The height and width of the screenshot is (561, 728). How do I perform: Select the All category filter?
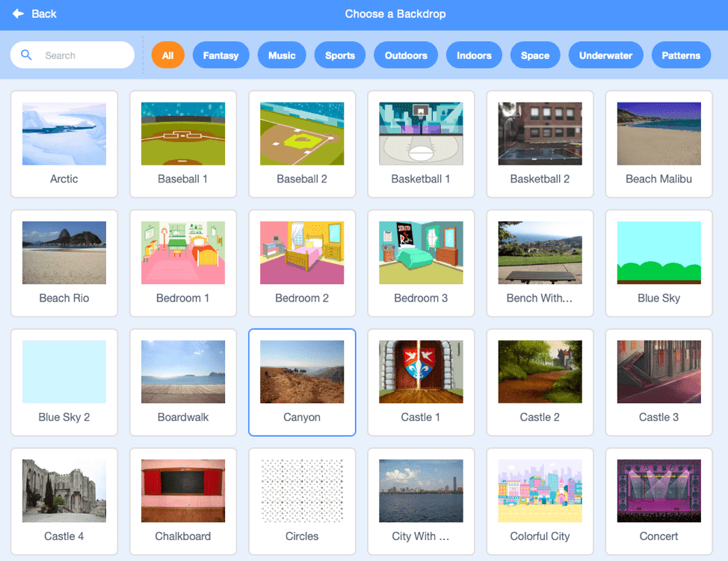(x=167, y=55)
